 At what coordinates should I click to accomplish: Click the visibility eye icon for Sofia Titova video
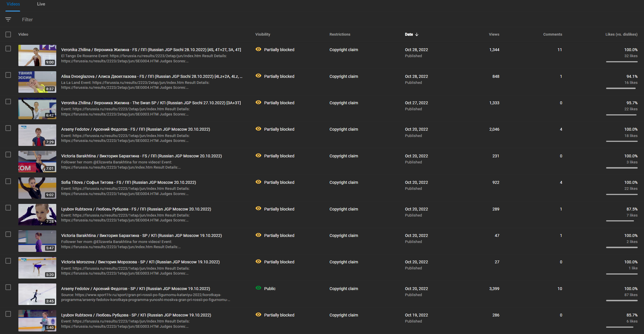[258, 182]
